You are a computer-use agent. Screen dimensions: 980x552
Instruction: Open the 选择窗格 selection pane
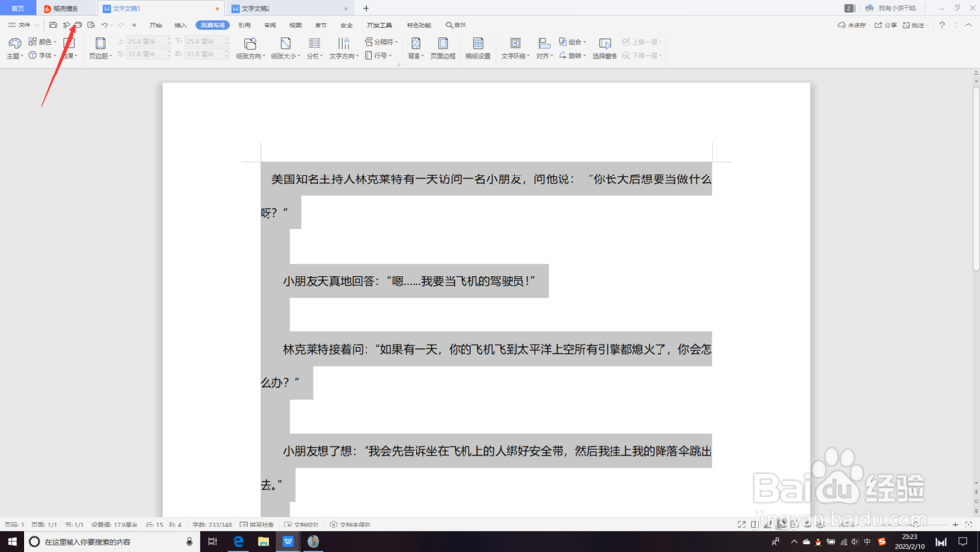point(605,47)
